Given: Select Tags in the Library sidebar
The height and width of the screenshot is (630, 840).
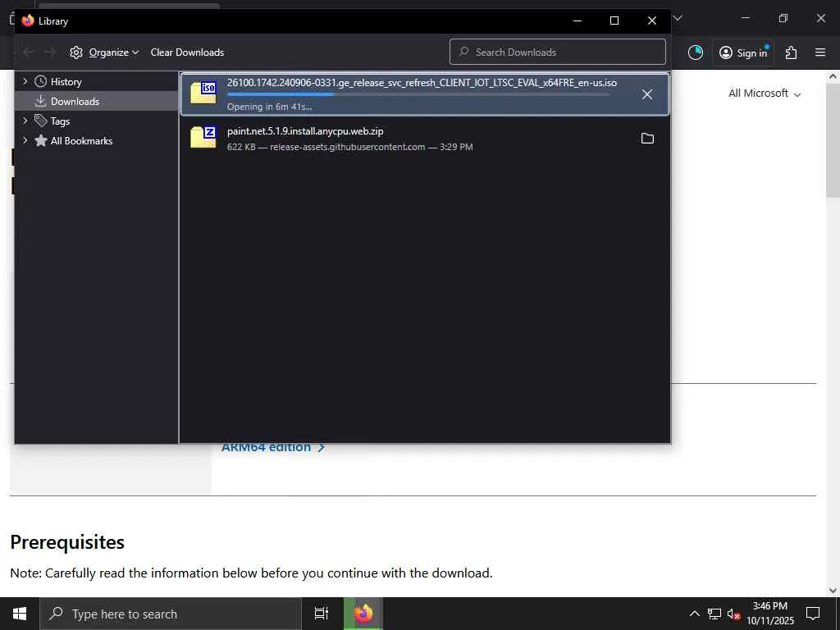Looking at the screenshot, I should pyautogui.click(x=60, y=121).
